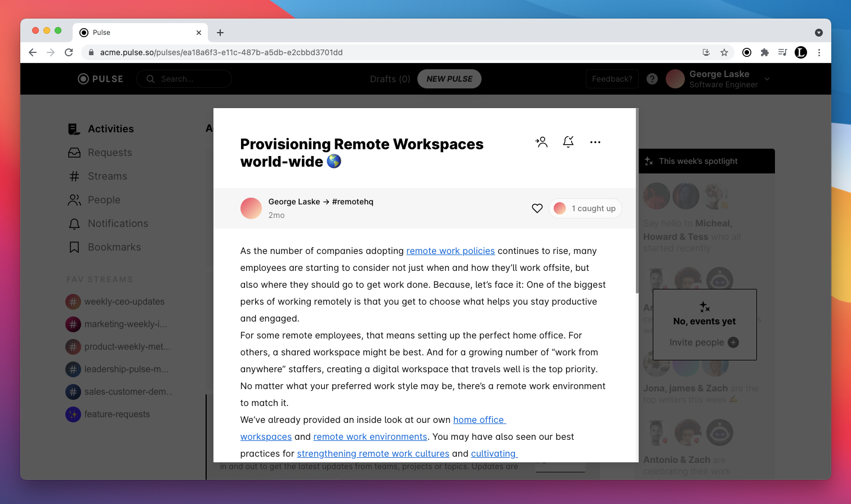
Task: Click the bell subscribe icon on pulse
Action: click(x=568, y=142)
